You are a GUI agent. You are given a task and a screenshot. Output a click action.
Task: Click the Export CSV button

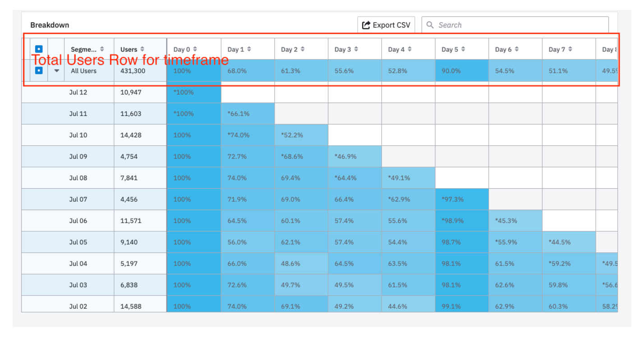386,25
